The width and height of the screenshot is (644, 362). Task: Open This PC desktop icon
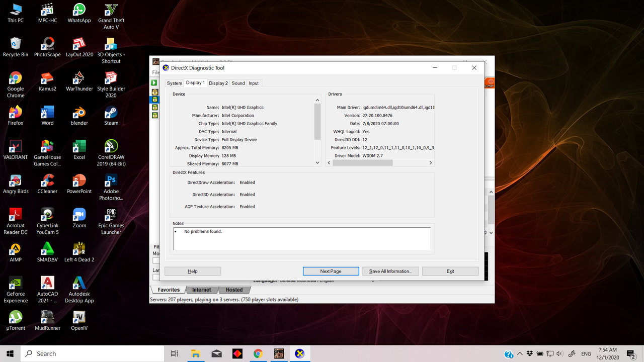click(x=16, y=13)
